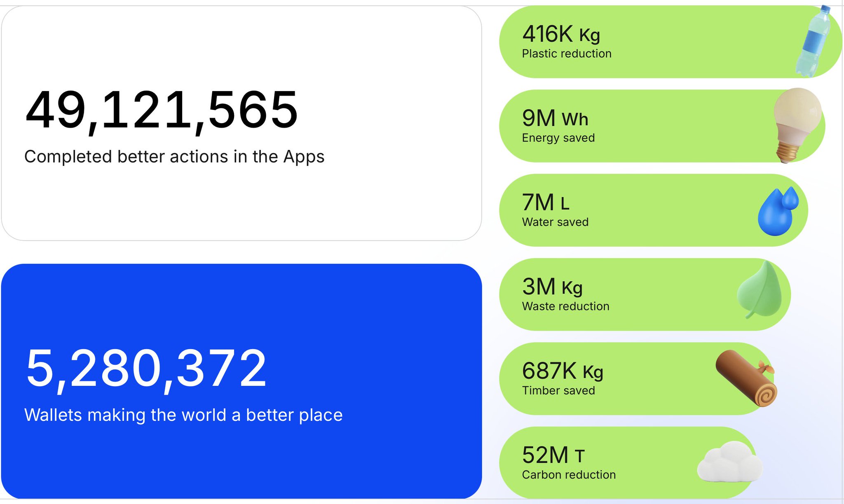Select the 5,280,372 wallets counter
The height and width of the screenshot is (504, 844).
(146, 368)
